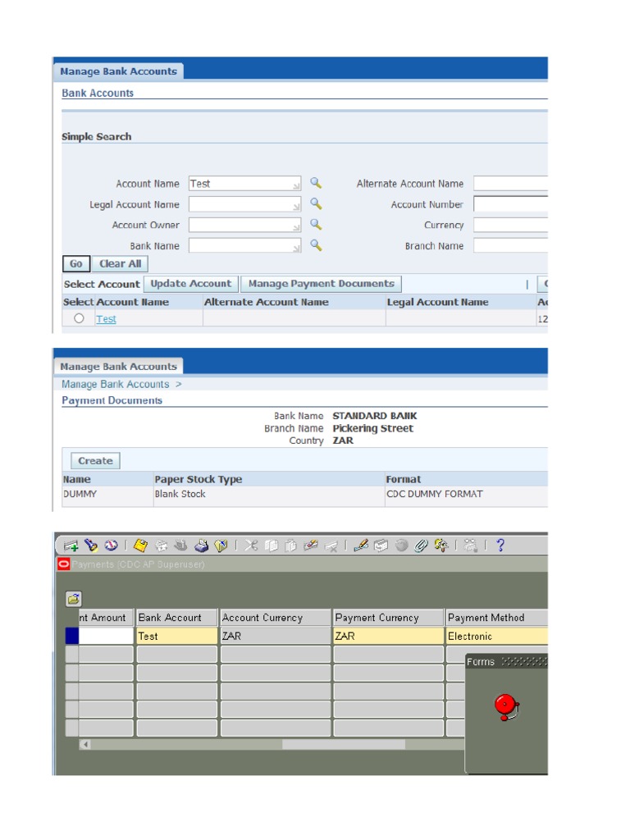This screenshot has height=840, width=630.
Task: Click the Switch Responsibilities toolbar icon
Action: (x=181, y=546)
